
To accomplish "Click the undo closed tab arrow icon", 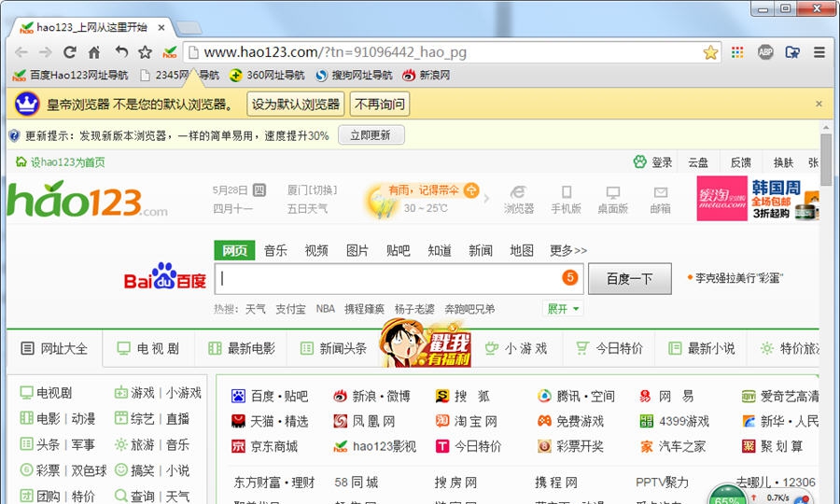I will pyautogui.click(x=121, y=52).
